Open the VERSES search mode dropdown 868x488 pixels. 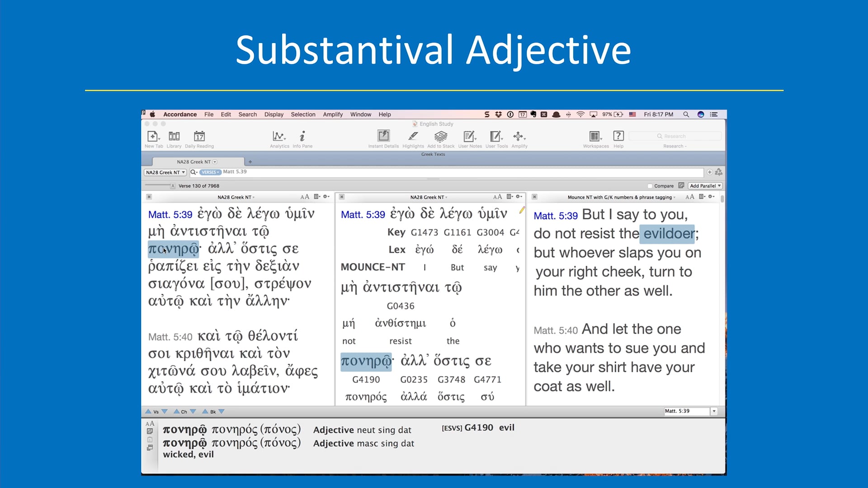point(209,172)
